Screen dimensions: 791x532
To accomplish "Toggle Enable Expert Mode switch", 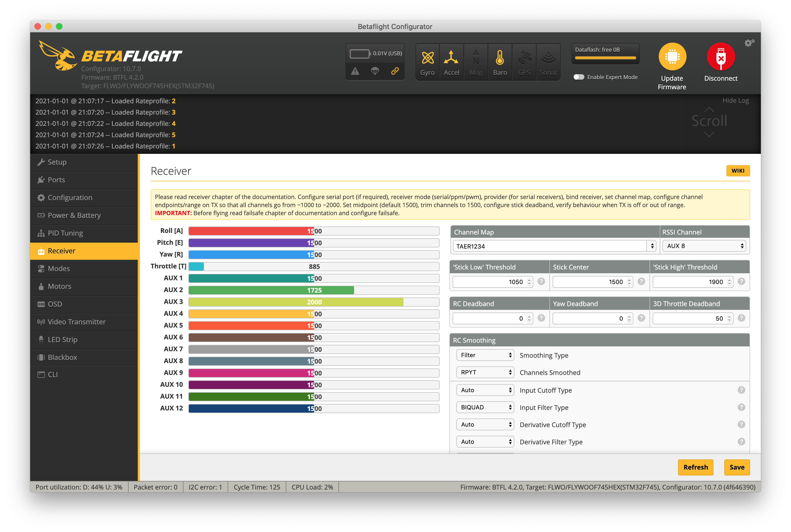I will 579,77.
